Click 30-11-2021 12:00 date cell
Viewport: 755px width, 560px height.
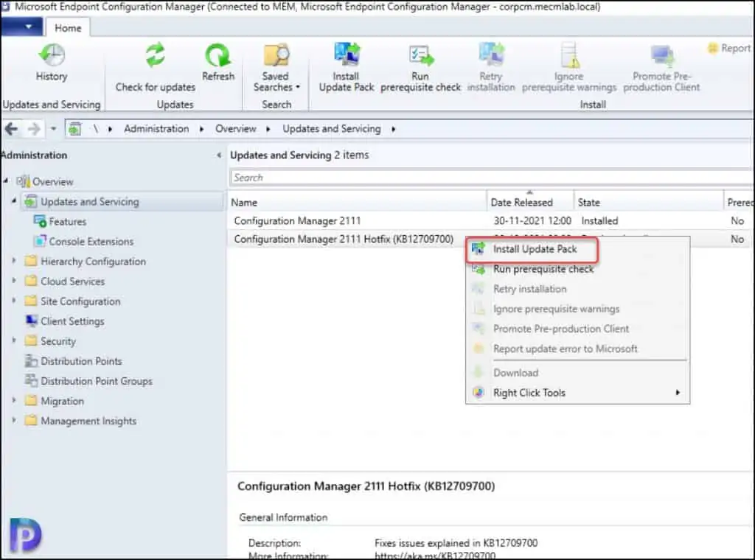[x=532, y=221]
